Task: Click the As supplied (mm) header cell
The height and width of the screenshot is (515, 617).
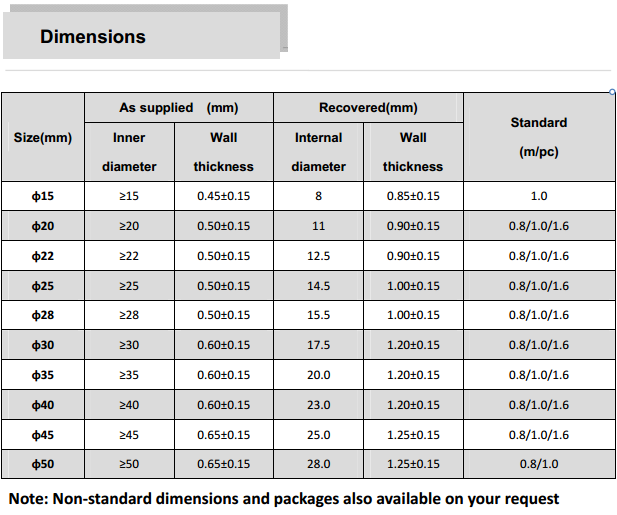Action: tap(179, 107)
